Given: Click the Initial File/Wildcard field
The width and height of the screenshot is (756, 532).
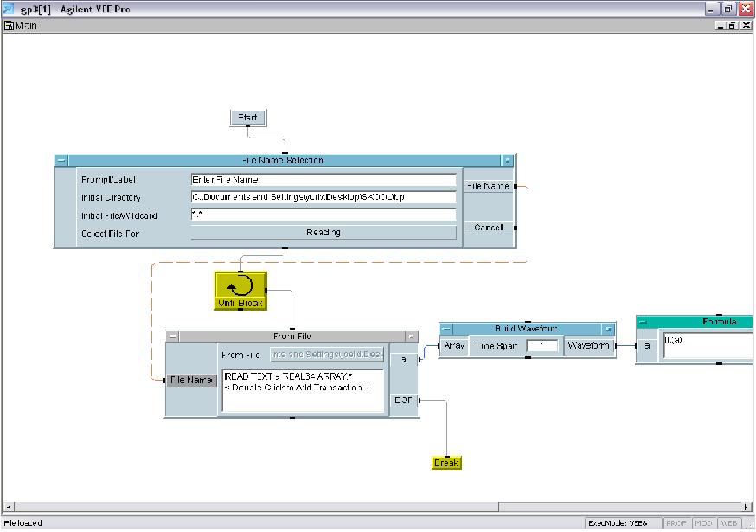Looking at the screenshot, I should 323,215.
